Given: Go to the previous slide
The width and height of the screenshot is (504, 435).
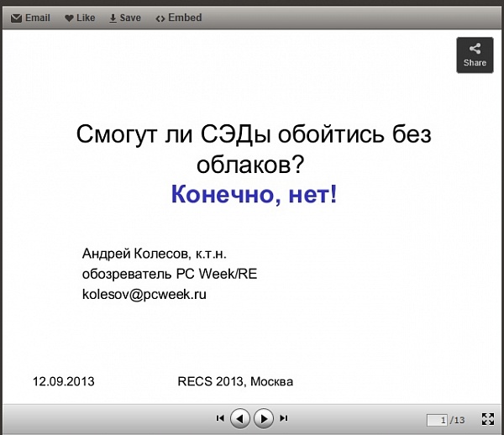Looking at the screenshot, I should pyautogui.click(x=240, y=418).
